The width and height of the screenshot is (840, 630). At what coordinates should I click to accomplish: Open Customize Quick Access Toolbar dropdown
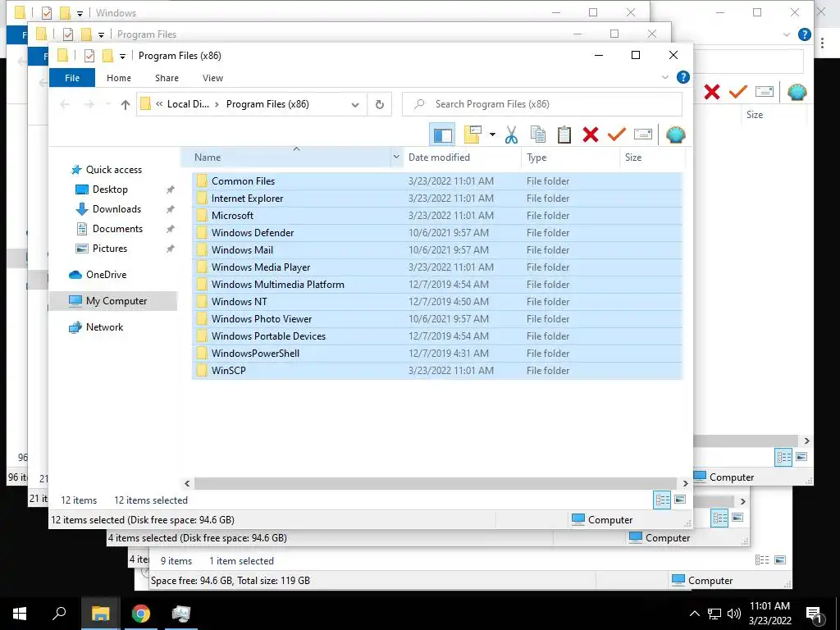tap(122, 56)
